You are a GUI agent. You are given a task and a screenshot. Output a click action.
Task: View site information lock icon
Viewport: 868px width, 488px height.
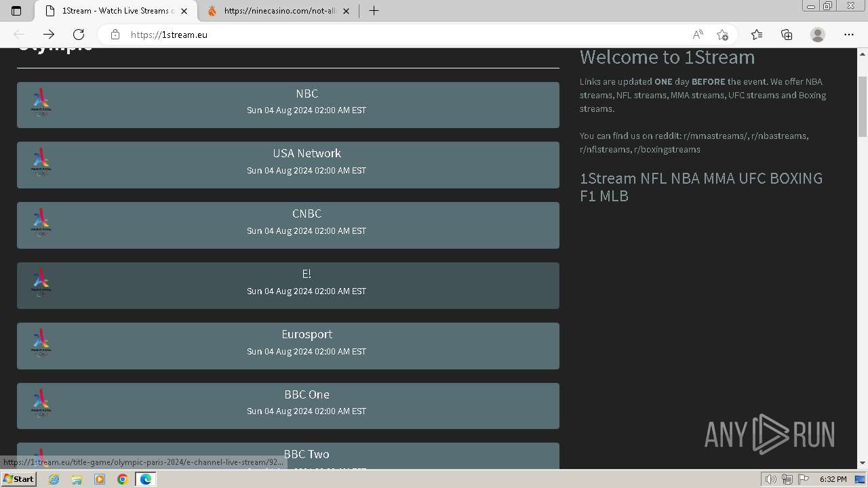pyautogui.click(x=115, y=35)
